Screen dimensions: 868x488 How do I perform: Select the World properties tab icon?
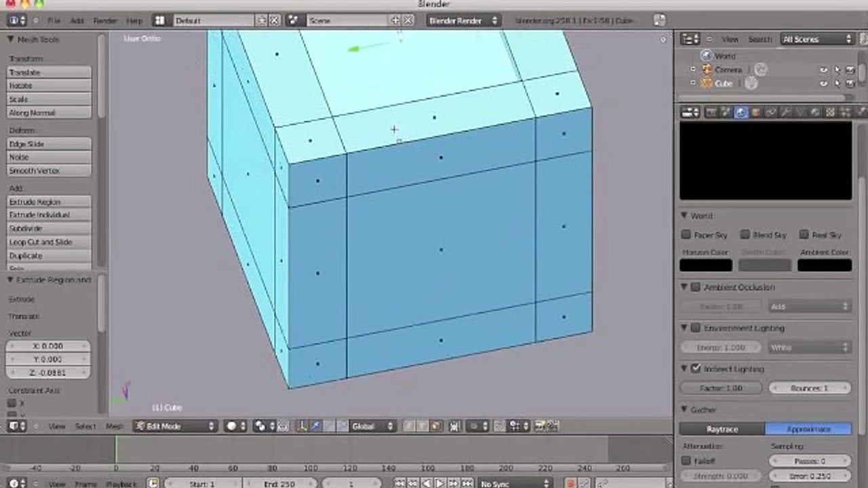pos(741,113)
